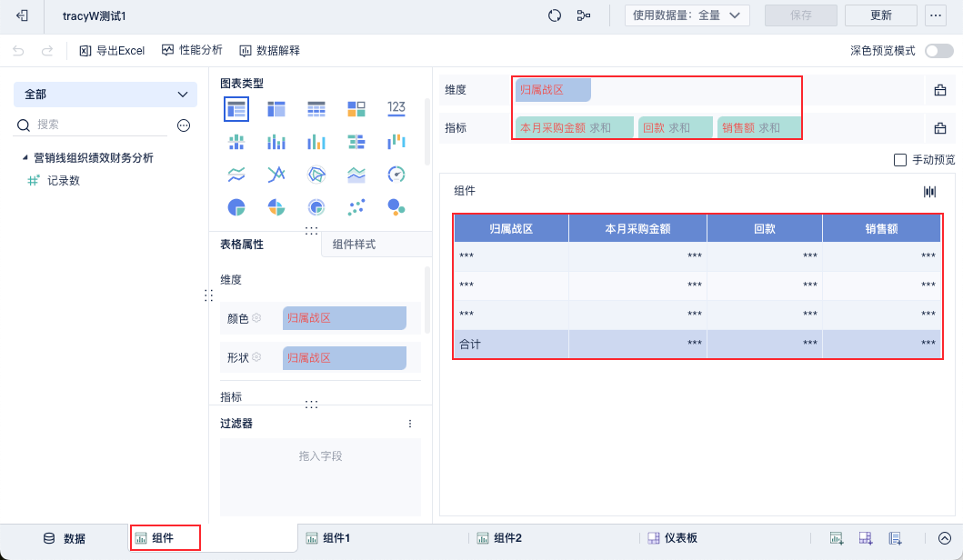Open the 维度 row clear/toolbox icon
The width and height of the screenshot is (963, 560).
[939, 90]
